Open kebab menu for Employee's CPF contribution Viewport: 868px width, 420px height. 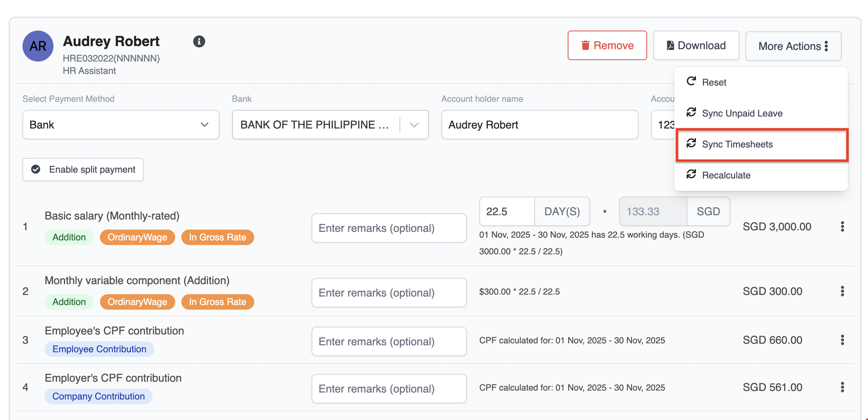[842, 340]
